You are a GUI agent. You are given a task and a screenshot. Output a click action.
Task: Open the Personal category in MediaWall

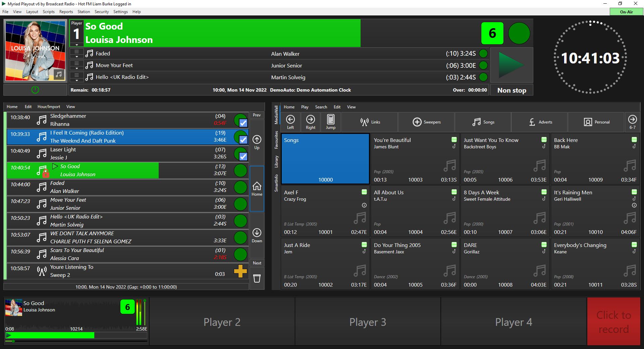pyautogui.click(x=596, y=122)
